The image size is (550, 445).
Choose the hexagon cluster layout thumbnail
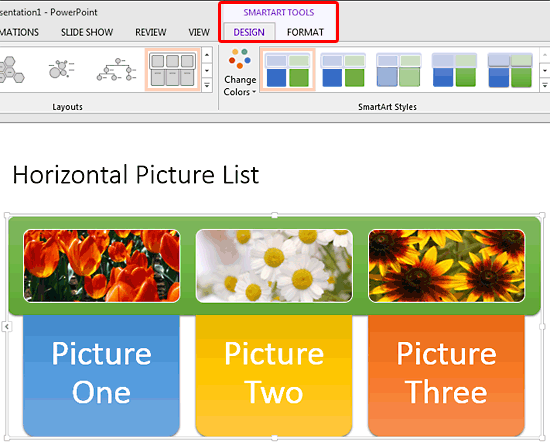[x=12, y=69]
